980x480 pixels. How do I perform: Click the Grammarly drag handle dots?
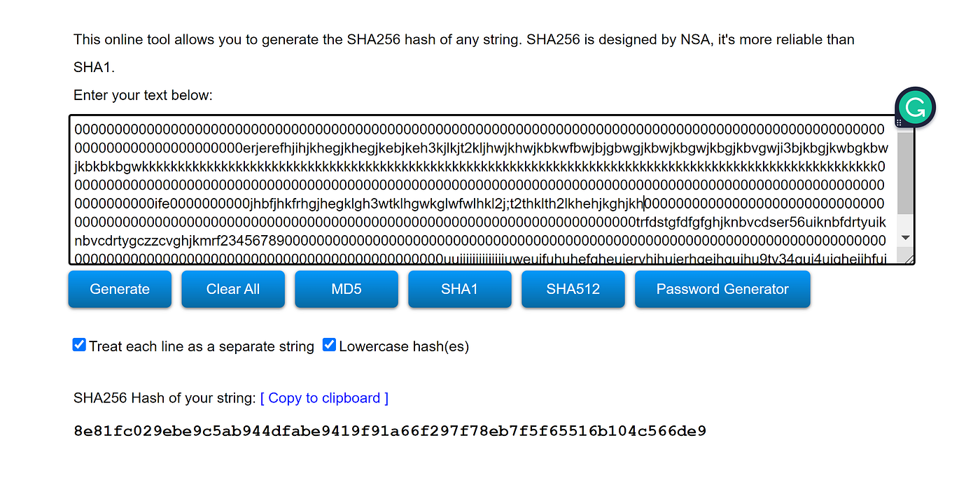click(899, 122)
